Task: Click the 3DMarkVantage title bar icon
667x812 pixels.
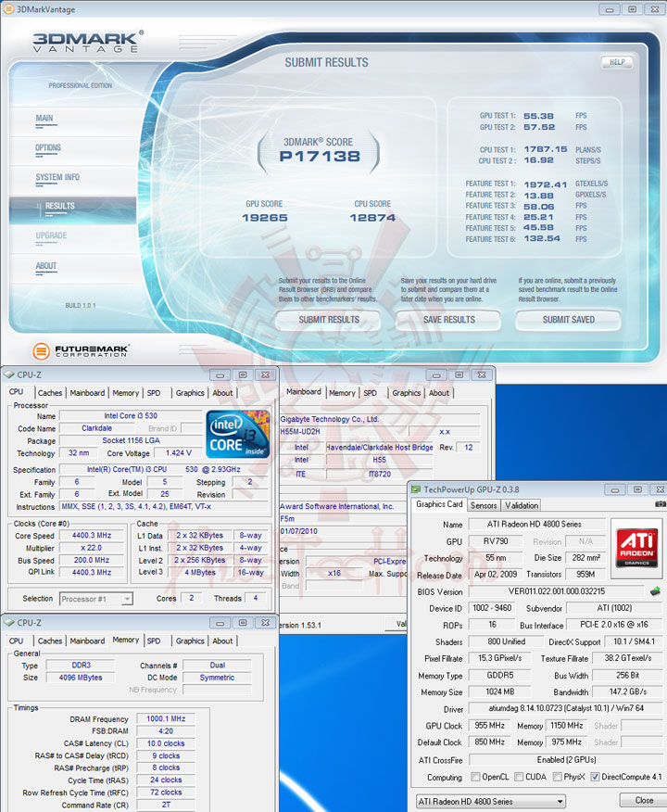Action: pyautogui.click(x=8, y=8)
